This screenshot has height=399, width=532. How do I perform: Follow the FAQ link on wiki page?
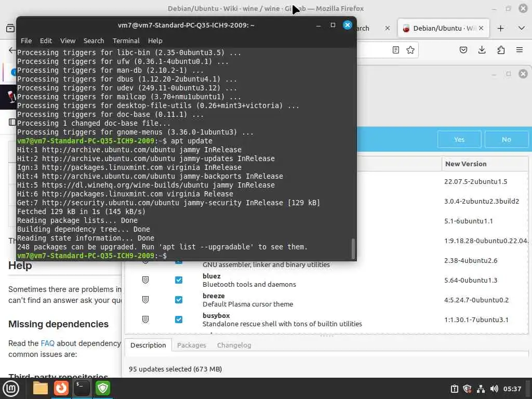click(x=47, y=343)
